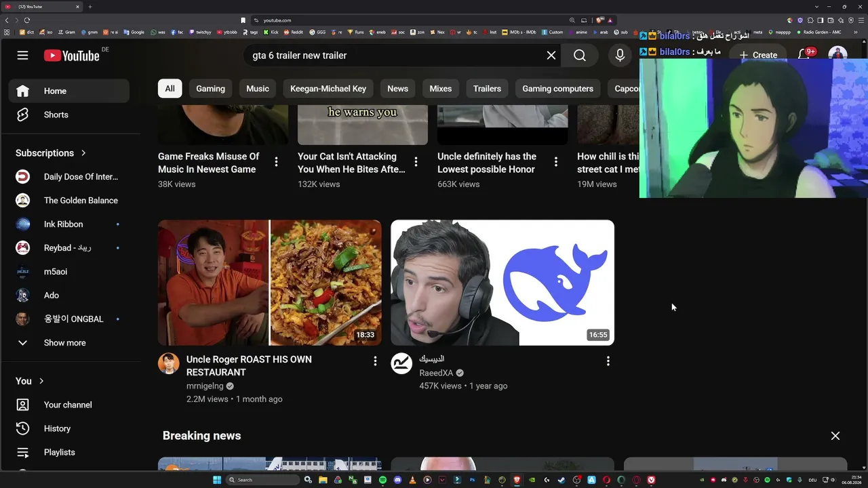Open Playlists in the sidebar

(69, 452)
